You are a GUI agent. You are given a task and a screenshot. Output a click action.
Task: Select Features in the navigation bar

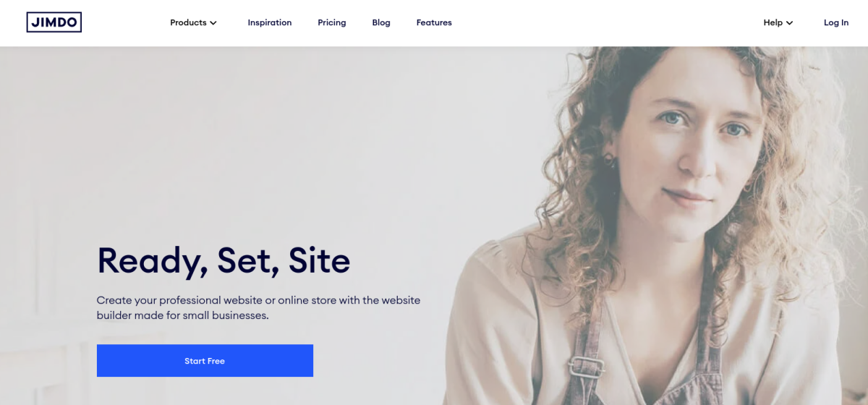click(x=434, y=22)
